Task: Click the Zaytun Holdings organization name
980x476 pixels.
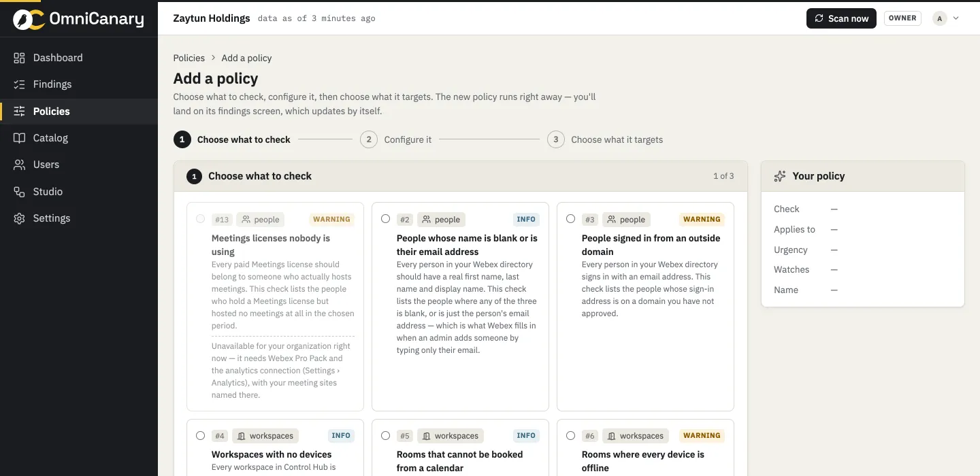Action: point(212,18)
